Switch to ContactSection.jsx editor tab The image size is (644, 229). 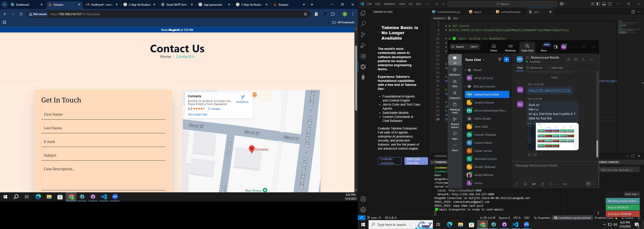449,12
